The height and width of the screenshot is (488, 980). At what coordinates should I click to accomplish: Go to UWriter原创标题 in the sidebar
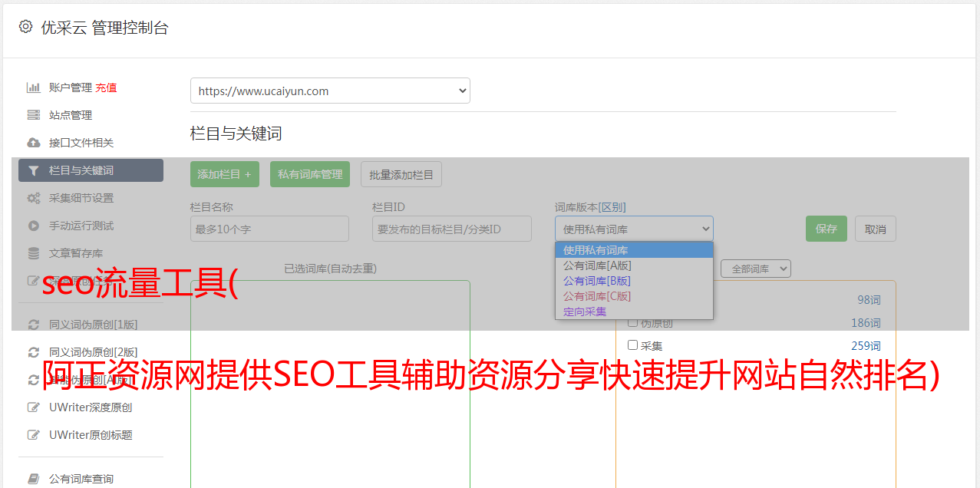click(x=91, y=435)
